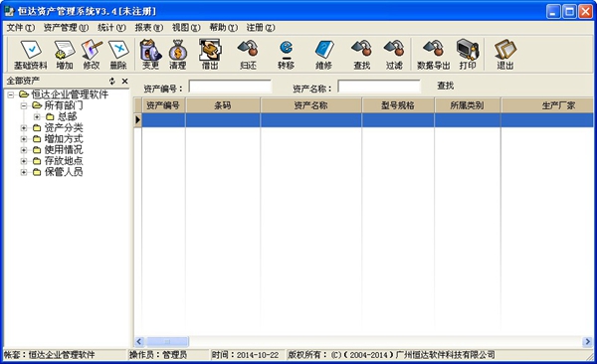Image resolution: width=597 pixels, height=364 pixels.
Task: Click the 归还 toolbar icon
Action: click(x=248, y=55)
